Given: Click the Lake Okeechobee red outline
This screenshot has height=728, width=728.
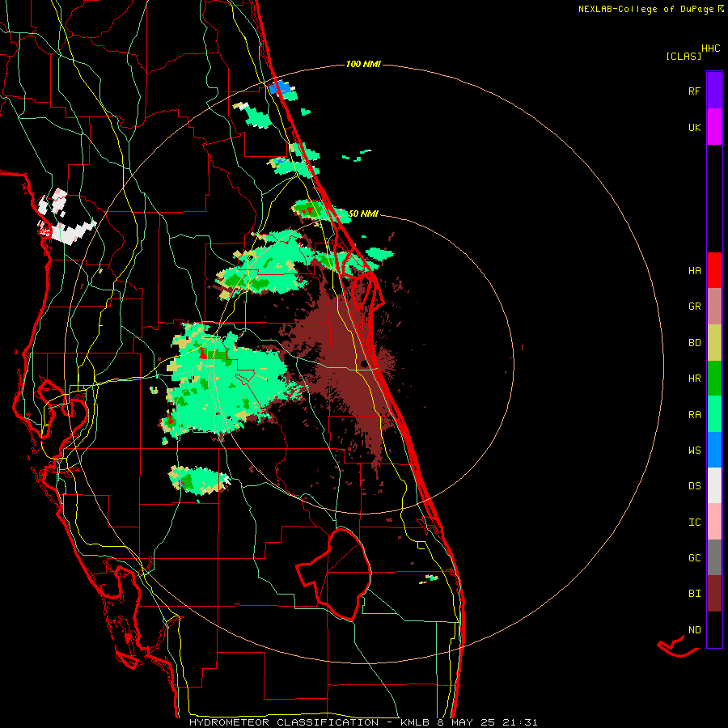Looking at the screenshot, I should (x=334, y=574).
